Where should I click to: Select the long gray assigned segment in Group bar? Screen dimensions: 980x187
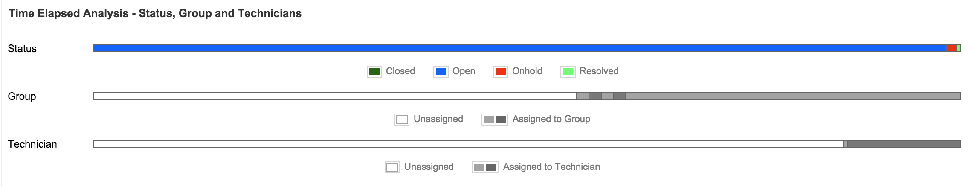pyautogui.click(x=793, y=96)
